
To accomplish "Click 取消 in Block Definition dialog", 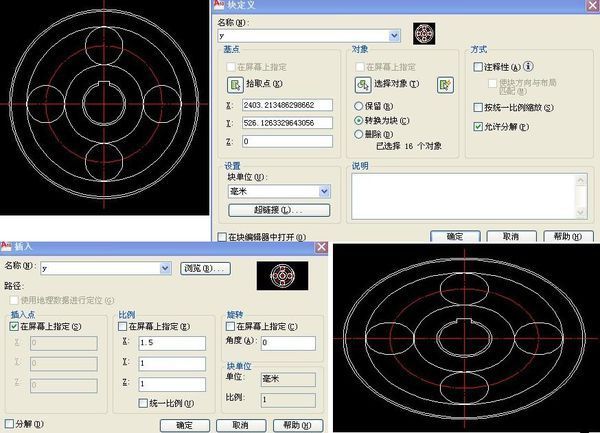I will [511, 236].
